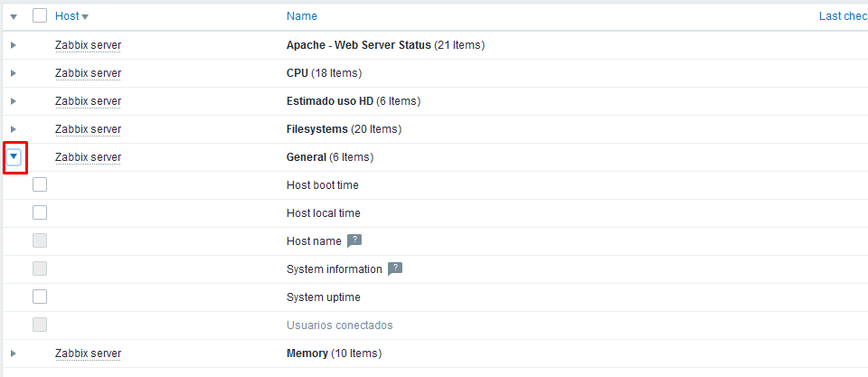Viewport: 868px width, 377px height.
Task: Expand the Memory items group
Action: 14,353
